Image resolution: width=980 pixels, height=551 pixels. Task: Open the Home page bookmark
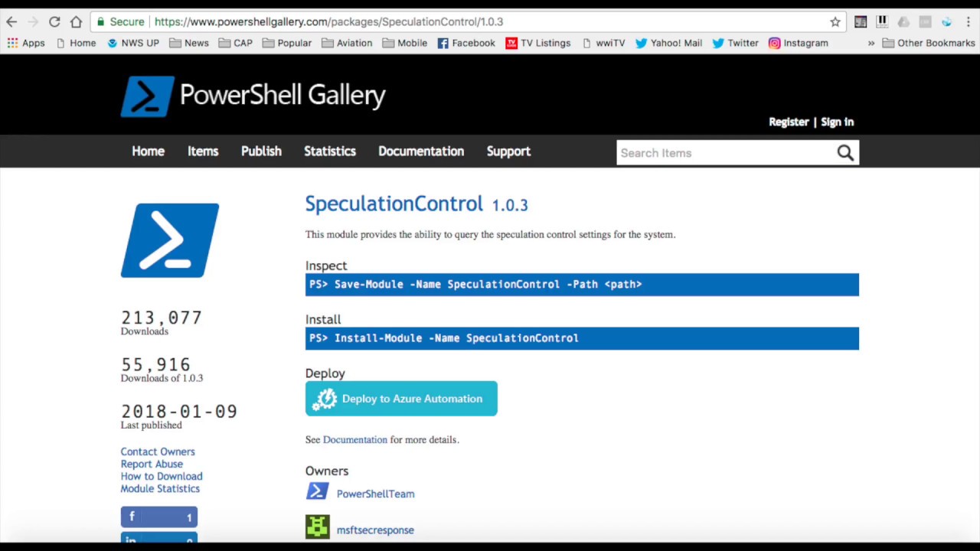(x=76, y=43)
